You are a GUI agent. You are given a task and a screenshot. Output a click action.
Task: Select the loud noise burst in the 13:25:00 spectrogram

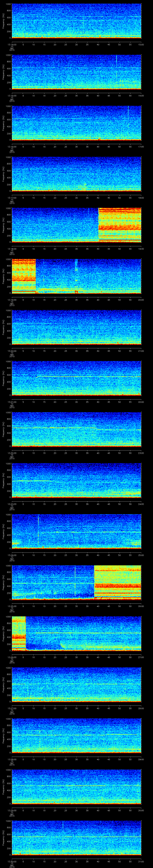click(x=117, y=582)
